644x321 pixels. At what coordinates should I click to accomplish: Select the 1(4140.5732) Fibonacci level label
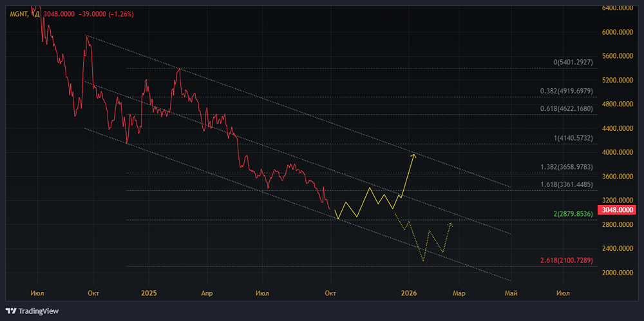(x=574, y=139)
